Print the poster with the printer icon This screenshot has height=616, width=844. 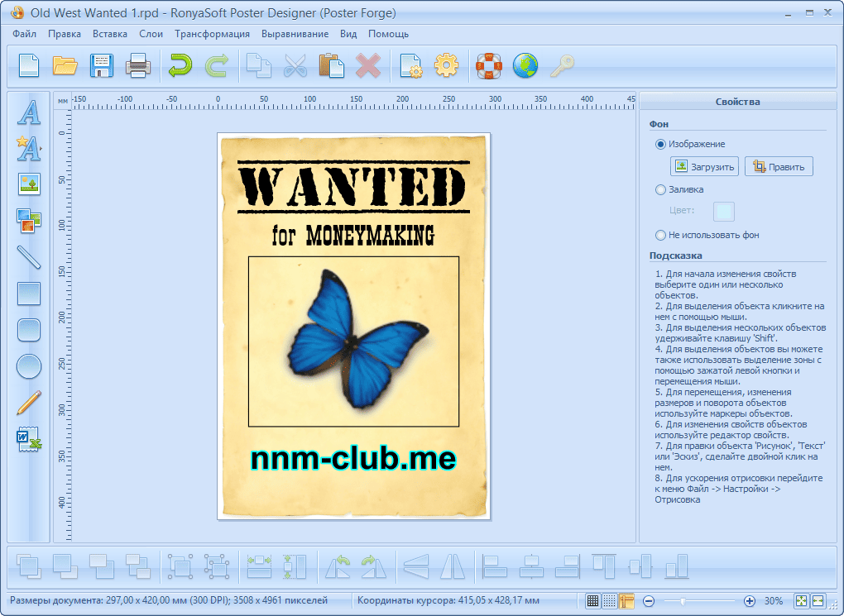tap(138, 65)
